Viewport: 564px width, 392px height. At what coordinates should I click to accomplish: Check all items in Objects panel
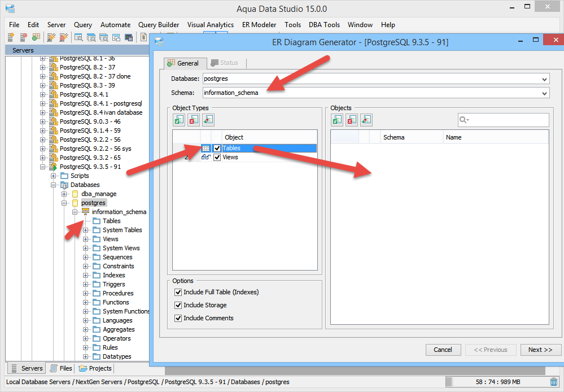point(338,120)
